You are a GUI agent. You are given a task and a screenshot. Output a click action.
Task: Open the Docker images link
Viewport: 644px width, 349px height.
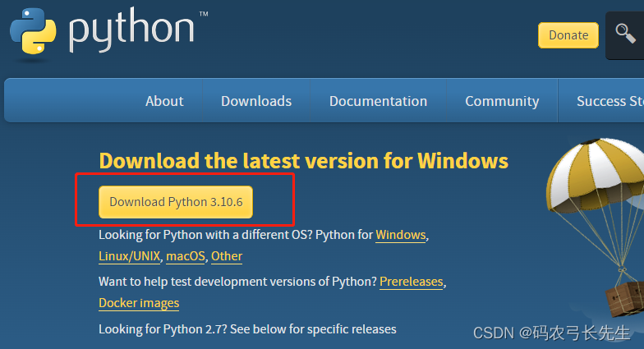(x=139, y=303)
